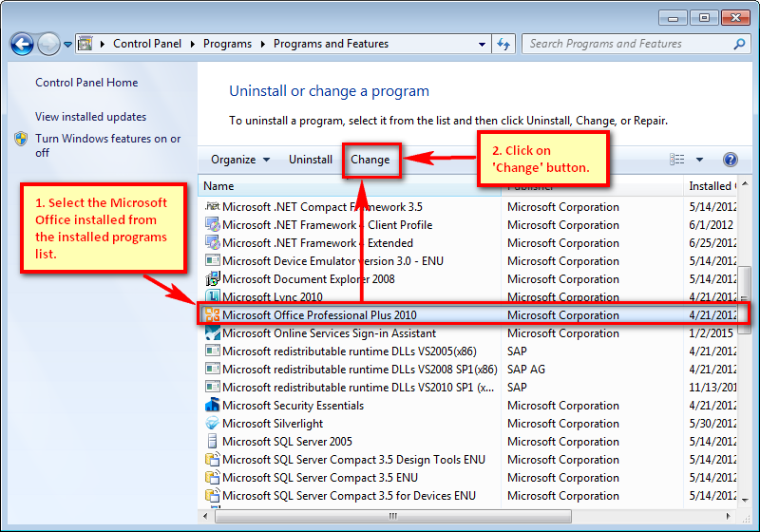This screenshot has height=532, width=760.
Task: Open recent pages dropdown beside Forward arrow
Action: (67, 44)
